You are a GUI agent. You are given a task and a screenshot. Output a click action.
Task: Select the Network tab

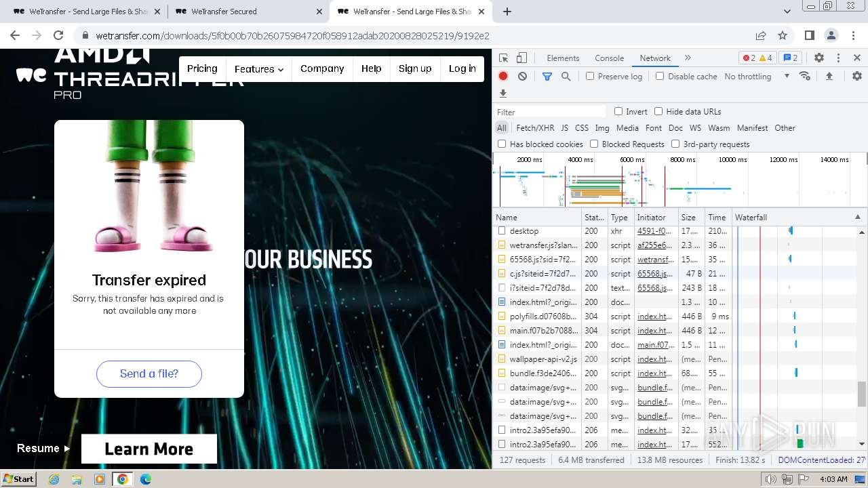[655, 58]
